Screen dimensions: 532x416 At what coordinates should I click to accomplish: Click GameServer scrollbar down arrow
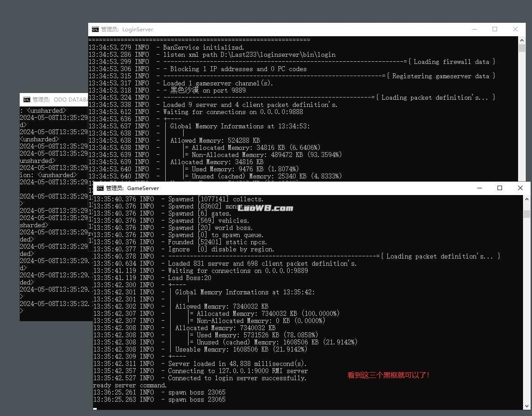527,406
